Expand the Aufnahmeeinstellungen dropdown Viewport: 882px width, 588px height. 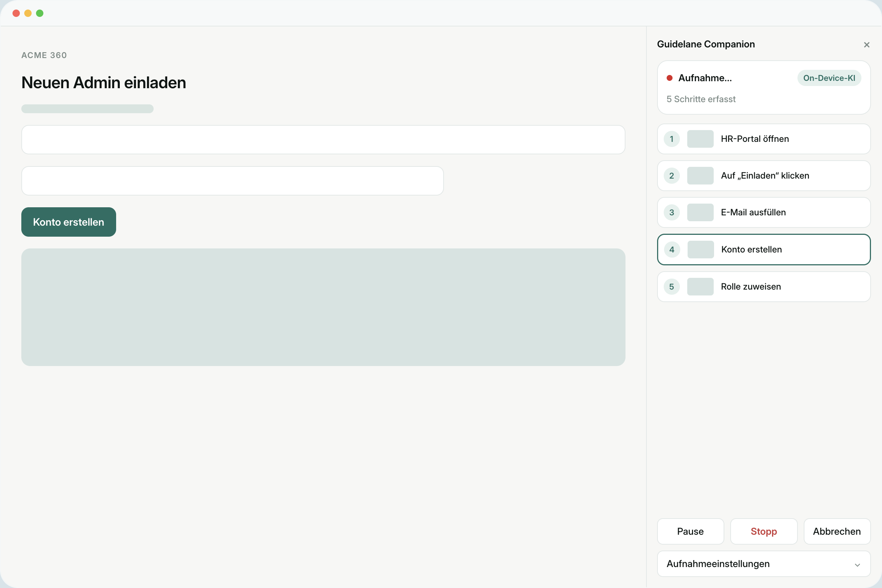click(764, 564)
